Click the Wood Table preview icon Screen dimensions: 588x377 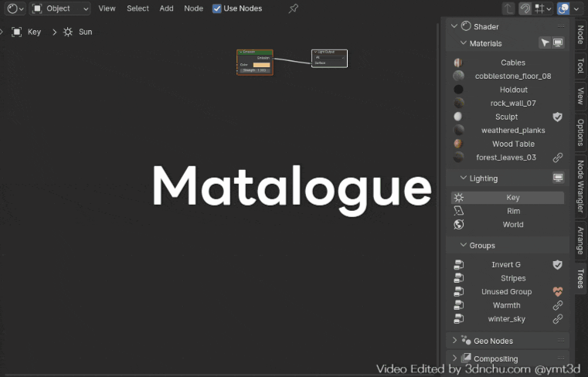coord(458,144)
